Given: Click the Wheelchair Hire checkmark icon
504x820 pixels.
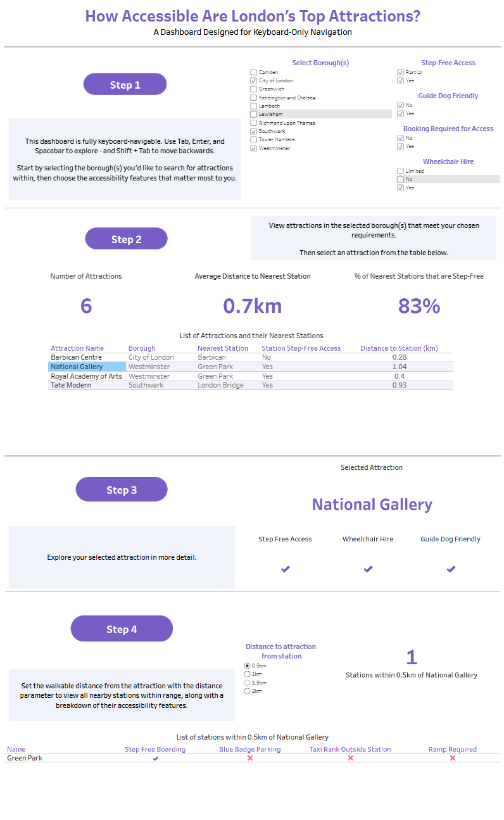Looking at the screenshot, I should coord(368,569).
